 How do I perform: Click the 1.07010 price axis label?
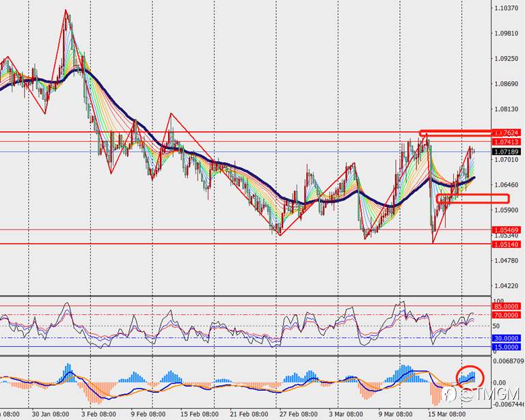508,160
